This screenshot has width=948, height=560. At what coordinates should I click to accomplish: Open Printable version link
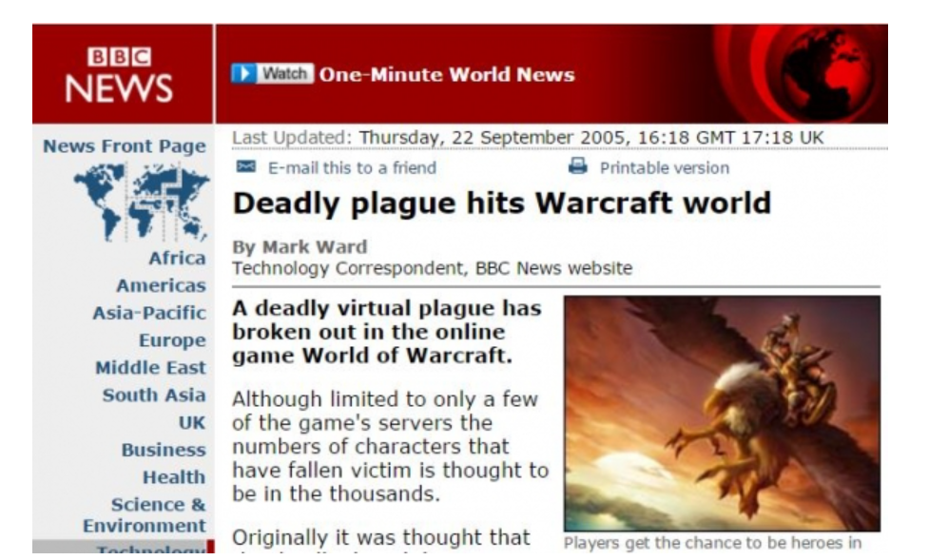[665, 167]
